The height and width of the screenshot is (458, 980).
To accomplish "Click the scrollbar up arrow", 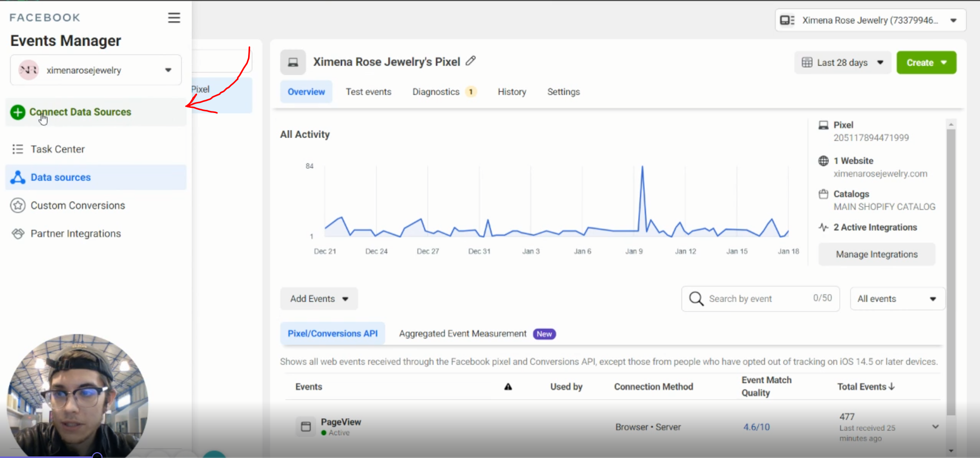I will (951, 124).
